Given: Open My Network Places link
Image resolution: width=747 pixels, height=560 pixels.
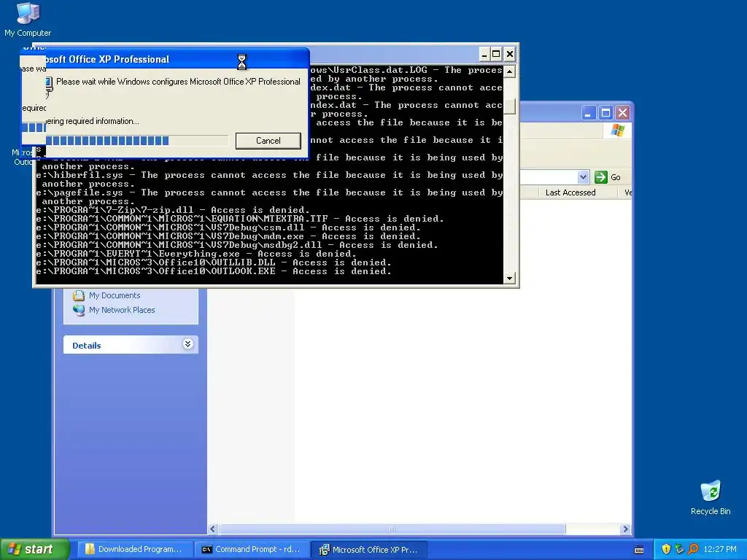Looking at the screenshot, I should 122,310.
